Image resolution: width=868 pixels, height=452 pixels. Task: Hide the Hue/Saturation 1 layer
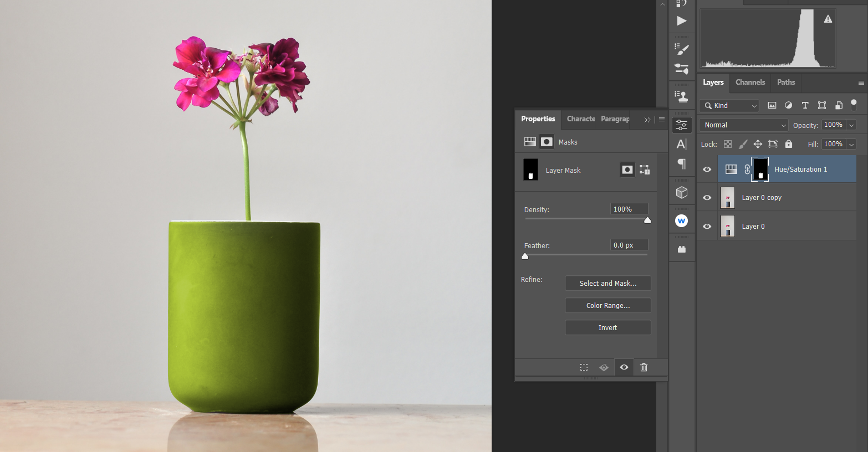(707, 169)
